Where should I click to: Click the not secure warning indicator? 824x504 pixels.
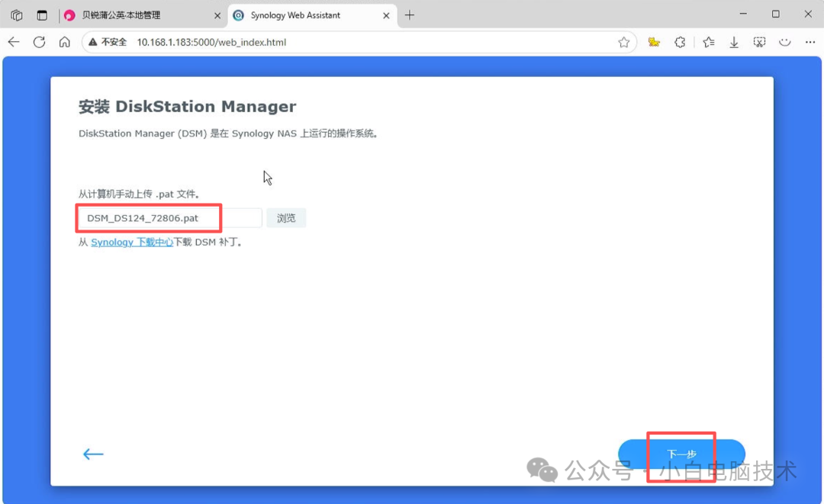[x=108, y=42]
